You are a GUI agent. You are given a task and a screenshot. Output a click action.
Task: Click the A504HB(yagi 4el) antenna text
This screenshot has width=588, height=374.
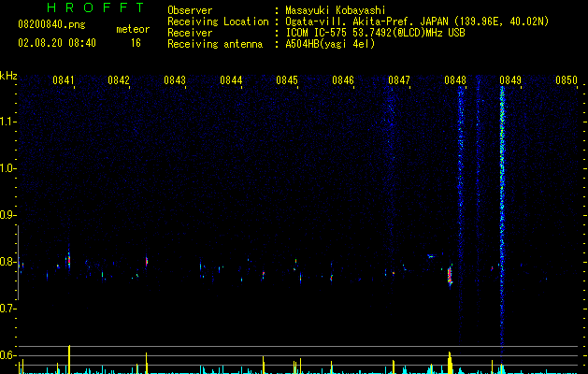(330, 44)
